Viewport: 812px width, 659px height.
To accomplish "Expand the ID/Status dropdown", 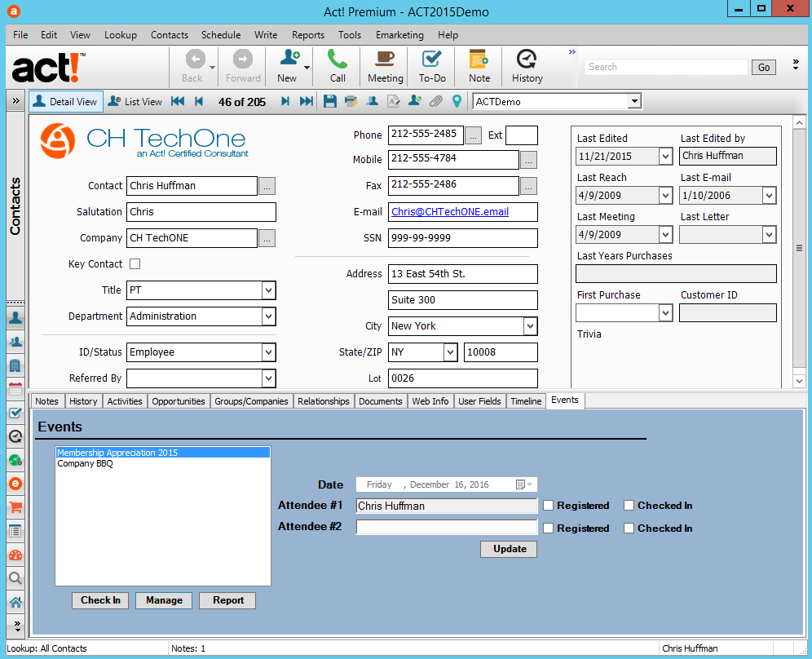I will click(x=268, y=352).
